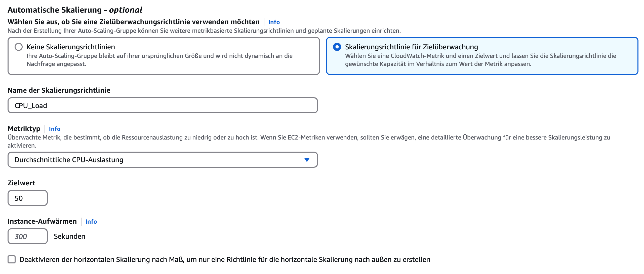
Task: Click the Instance-Aufwärmen label
Action: pyautogui.click(x=42, y=221)
